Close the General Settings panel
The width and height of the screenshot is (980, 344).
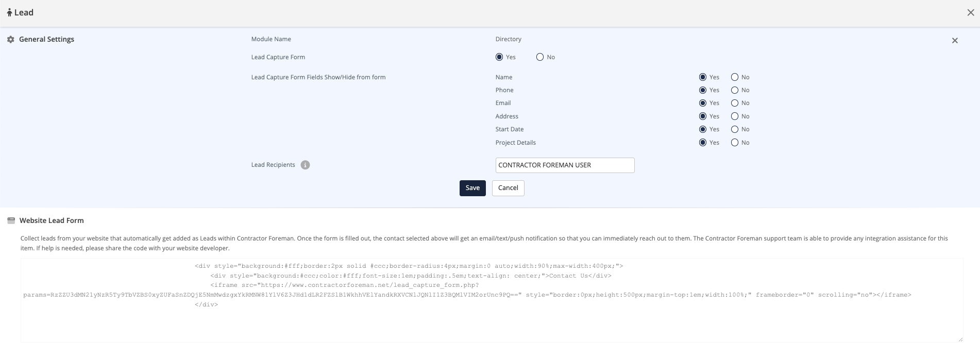point(955,41)
